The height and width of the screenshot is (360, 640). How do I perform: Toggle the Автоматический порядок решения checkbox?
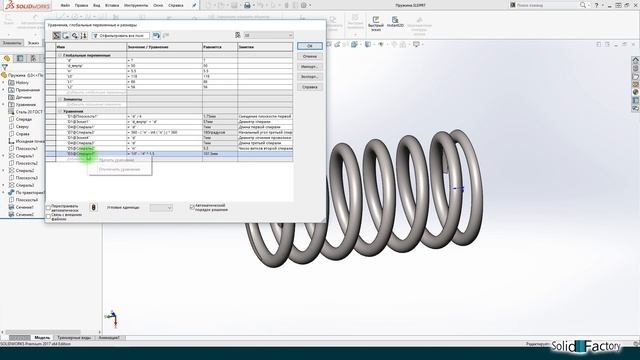click(192, 207)
